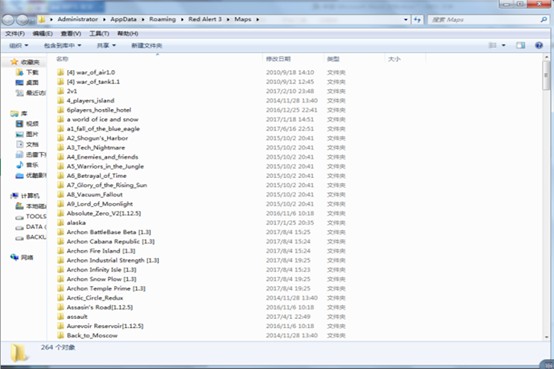Select DATA drive in navigation pane
This screenshot has width=554, height=369.
click(31, 227)
